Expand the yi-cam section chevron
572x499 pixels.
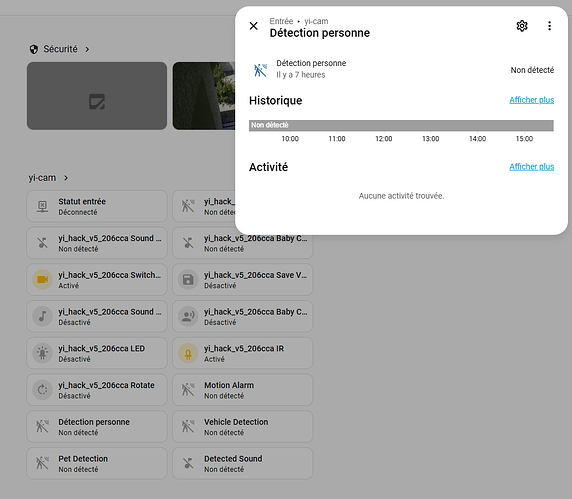(x=66, y=178)
